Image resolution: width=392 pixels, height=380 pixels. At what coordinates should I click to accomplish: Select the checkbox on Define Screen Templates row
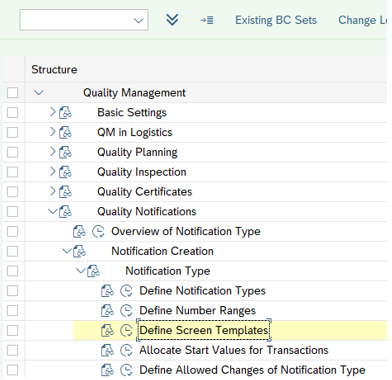[x=13, y=330]
